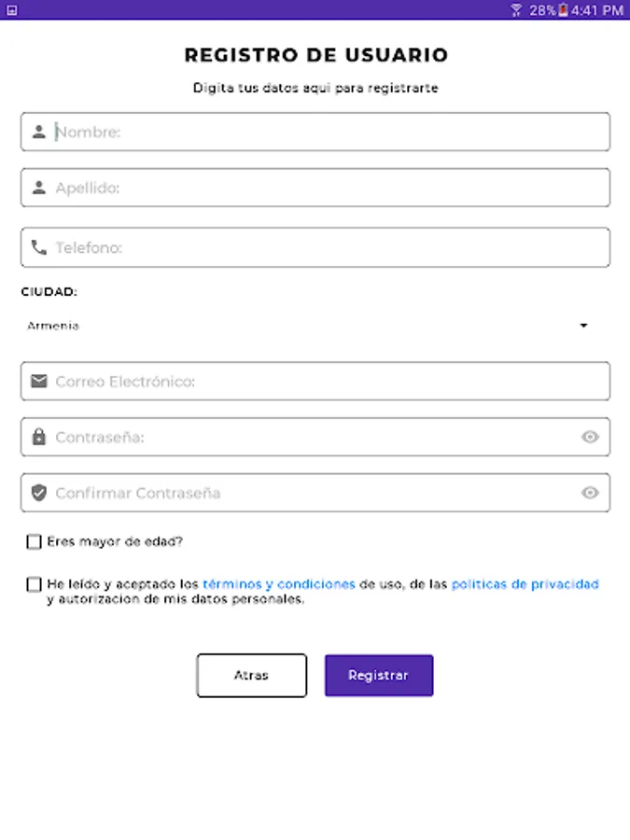
Task: Click the person icon beside Apellido
Action: point(38,188)
